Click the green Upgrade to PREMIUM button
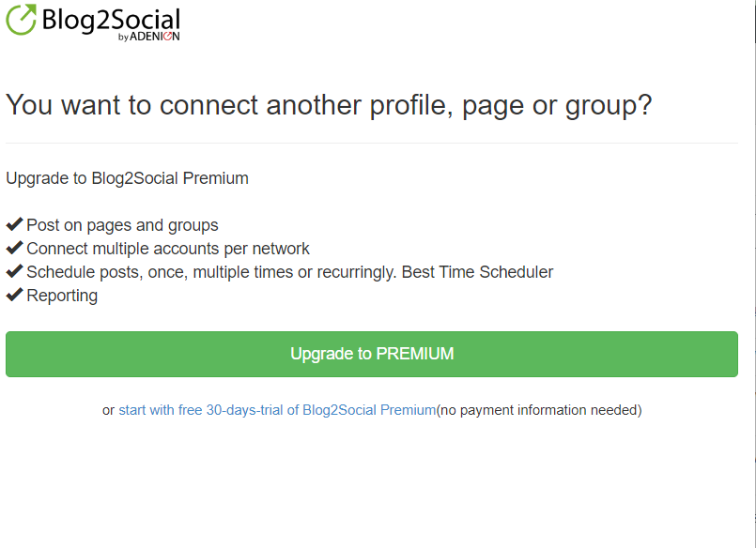Viewport: 756px width, 548px height. (372, 354)
